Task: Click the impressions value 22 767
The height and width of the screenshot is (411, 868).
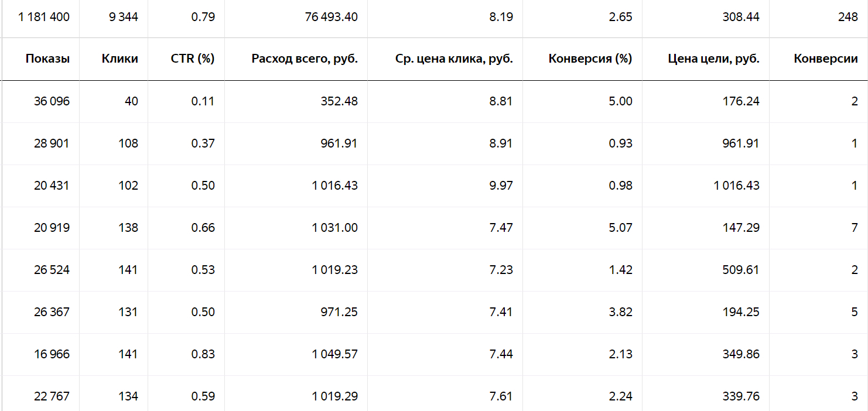Action: [x=52, y=396]
